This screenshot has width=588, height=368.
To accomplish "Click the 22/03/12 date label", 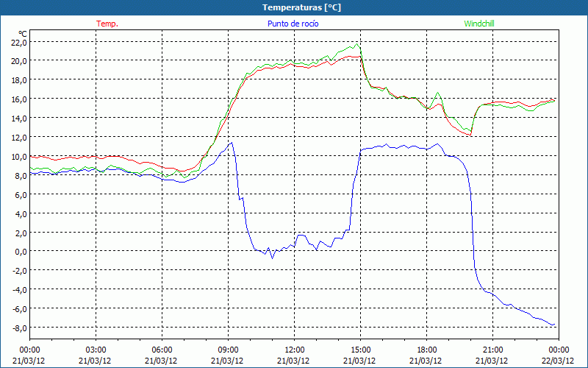I will (x=558, y=361).
